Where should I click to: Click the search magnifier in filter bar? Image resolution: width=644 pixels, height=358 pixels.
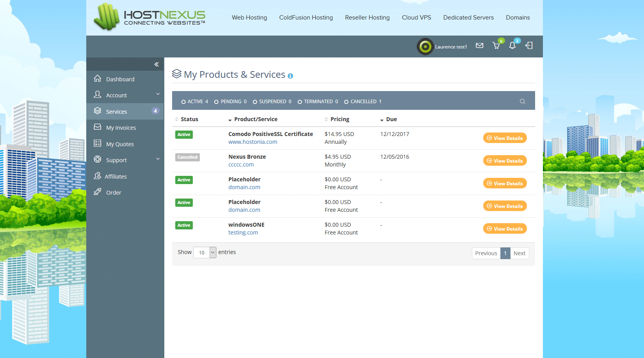(x=522, y=102)
